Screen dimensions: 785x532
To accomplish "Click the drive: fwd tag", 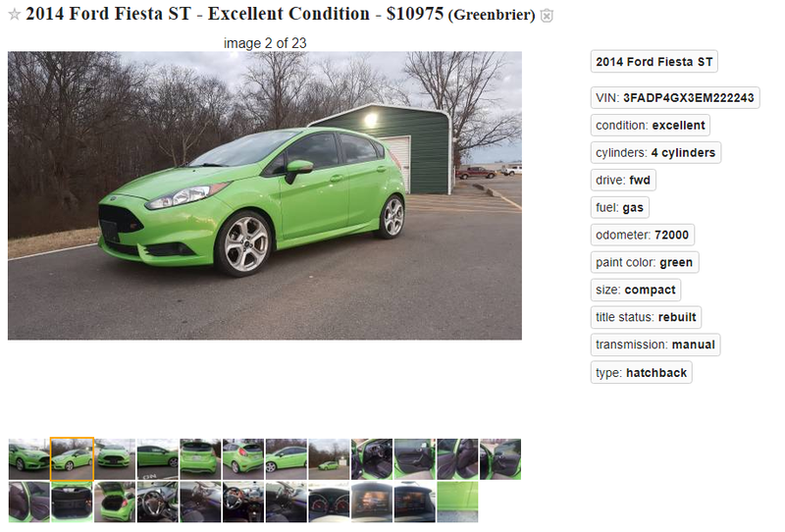I will [x=623, y=181].
